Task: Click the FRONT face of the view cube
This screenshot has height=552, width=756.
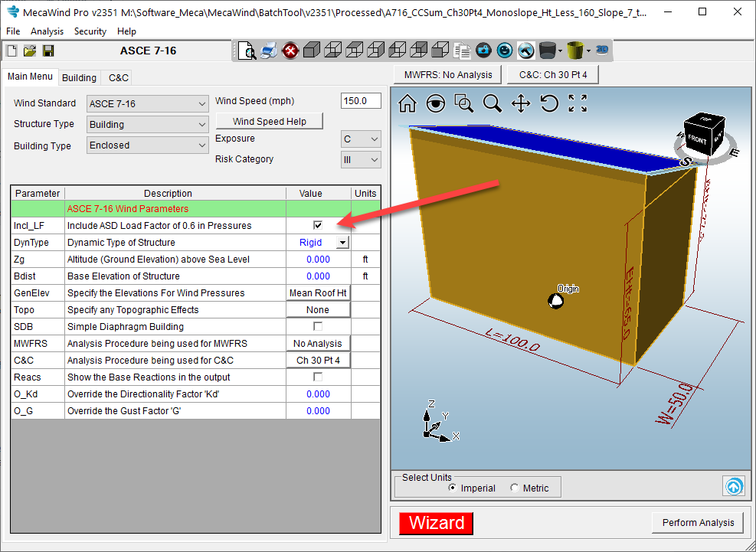Action: (697, 140)
